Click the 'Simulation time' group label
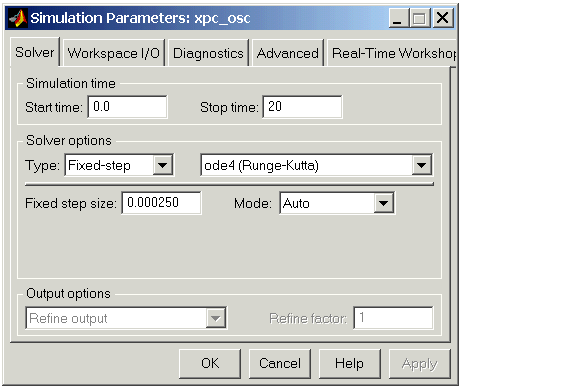Screen dimensions: 580x390 71,83
